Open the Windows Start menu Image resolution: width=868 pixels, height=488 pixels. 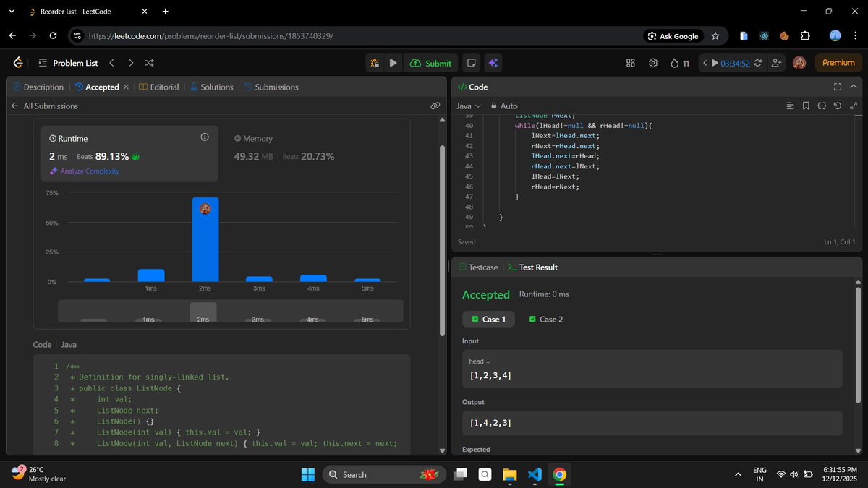[307, 474]
